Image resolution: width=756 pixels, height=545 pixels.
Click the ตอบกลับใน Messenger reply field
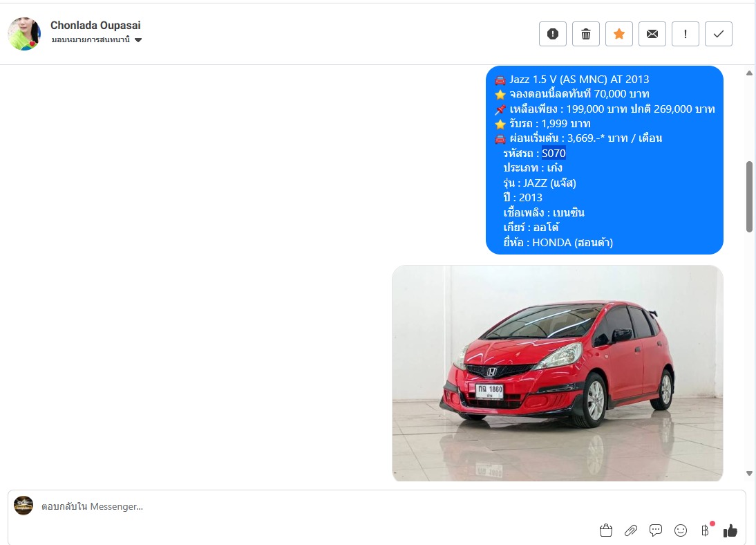[x=376, y=506]
